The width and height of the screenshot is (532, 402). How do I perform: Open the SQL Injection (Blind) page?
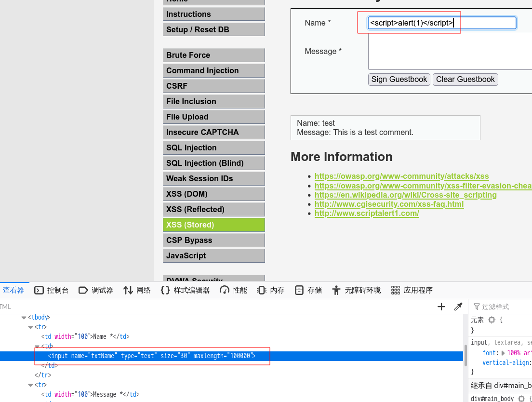point(214,163)
